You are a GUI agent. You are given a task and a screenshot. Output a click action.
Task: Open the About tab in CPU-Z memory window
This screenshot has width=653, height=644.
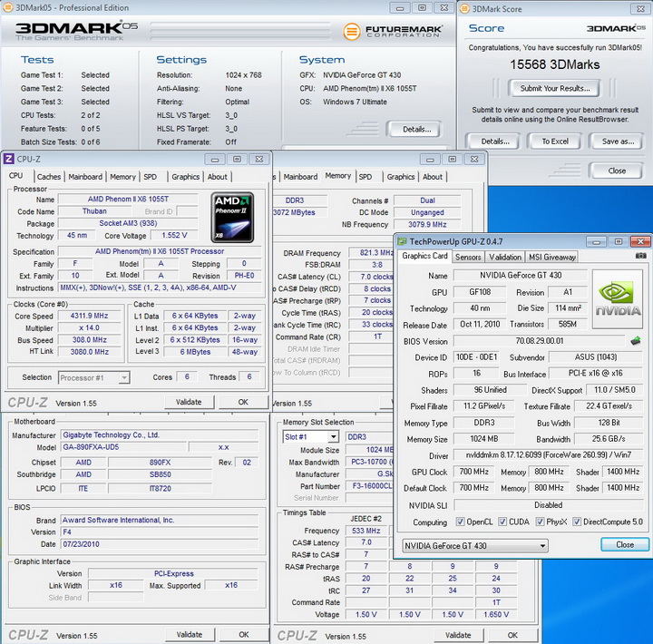(433, 177)
